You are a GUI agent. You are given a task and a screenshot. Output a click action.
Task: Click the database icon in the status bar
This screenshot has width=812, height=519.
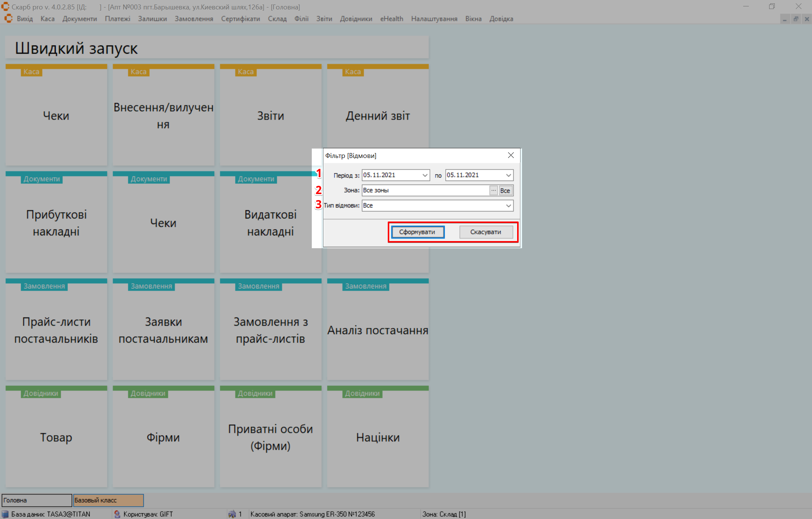(5, 514)
